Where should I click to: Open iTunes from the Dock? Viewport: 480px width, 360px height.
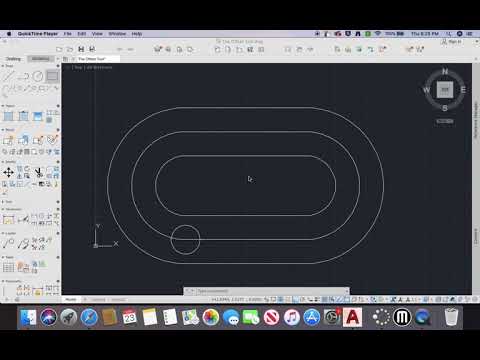point(292,317)
